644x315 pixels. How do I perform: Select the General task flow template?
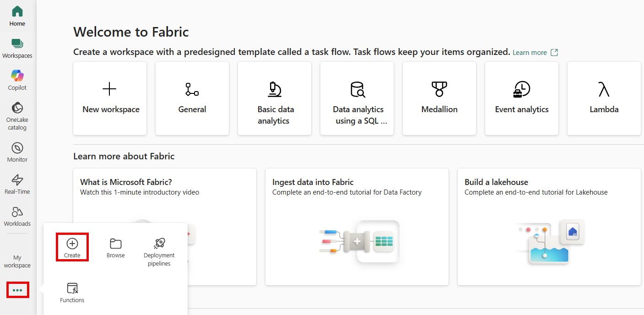tap(192, 98)
